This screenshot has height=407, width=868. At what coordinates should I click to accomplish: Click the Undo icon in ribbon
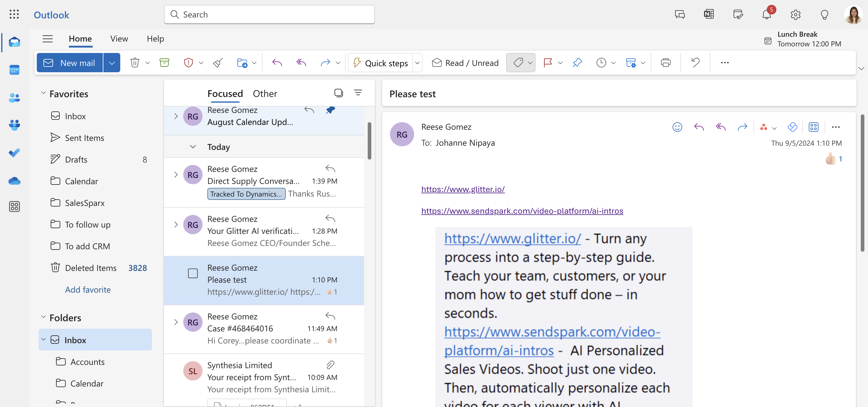pos(695,63)
